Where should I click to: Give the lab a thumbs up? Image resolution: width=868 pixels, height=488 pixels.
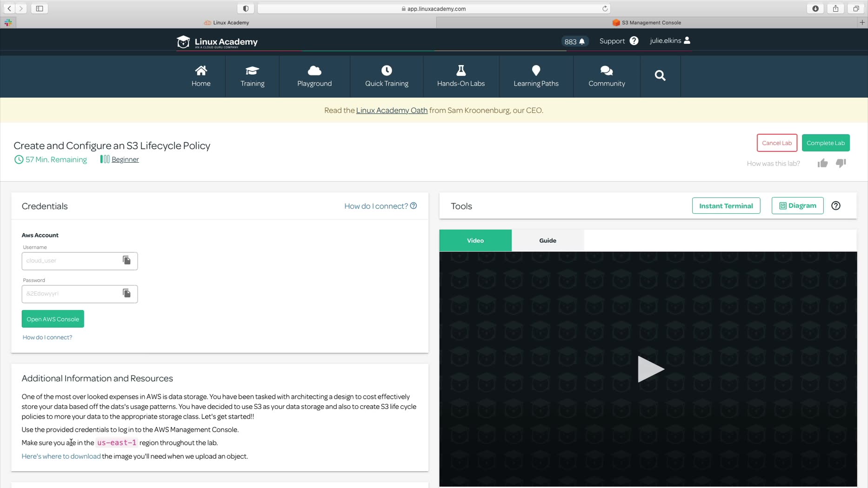(x=822, y=163)
